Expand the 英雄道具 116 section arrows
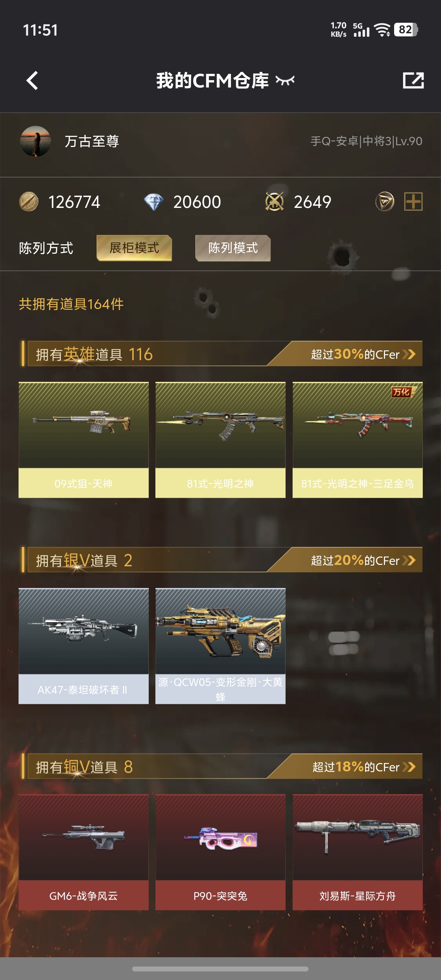441x980 pixels. coord(409,354)
